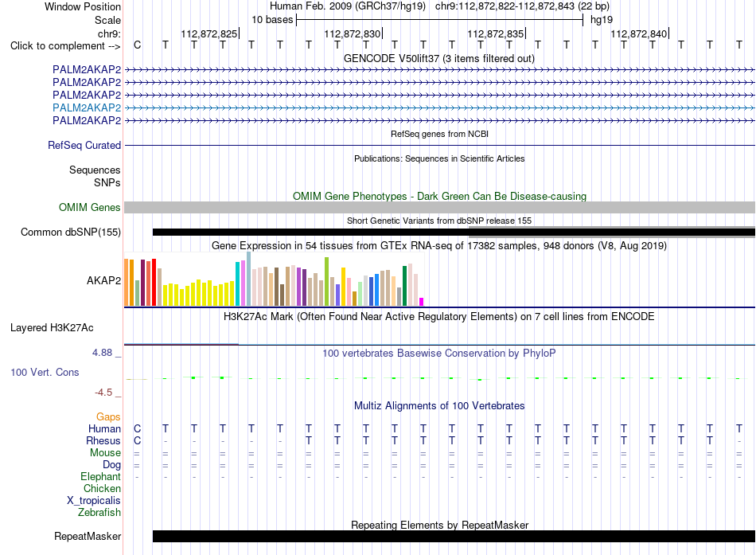
Task: Click the 100 Vert. Cons track label
Action: [45, 372]
